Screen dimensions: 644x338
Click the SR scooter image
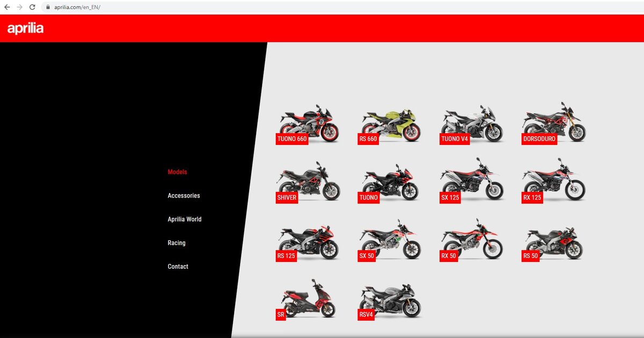[x=309, y=298]
